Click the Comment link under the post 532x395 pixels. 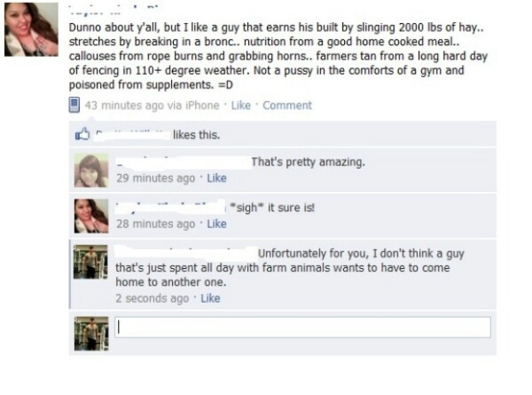click(287, 106)
